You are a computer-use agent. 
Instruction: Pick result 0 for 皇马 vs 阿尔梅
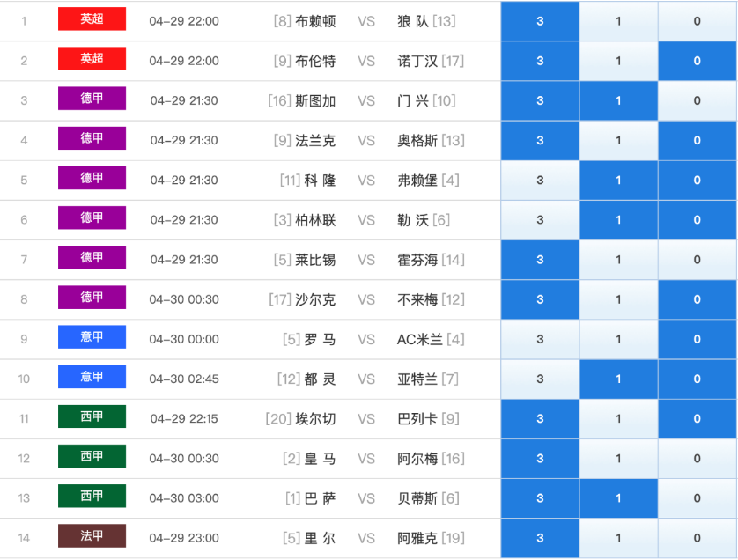coord(697,459)
